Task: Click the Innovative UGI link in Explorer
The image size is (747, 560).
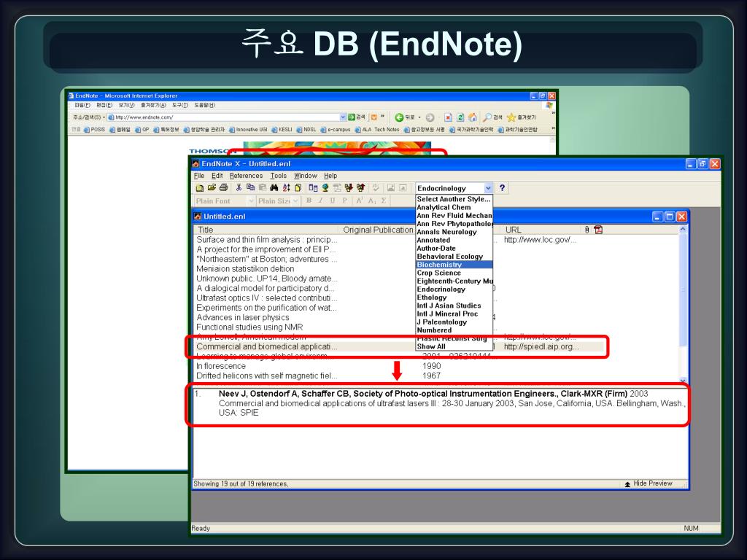Action: [x=248, y=130]
